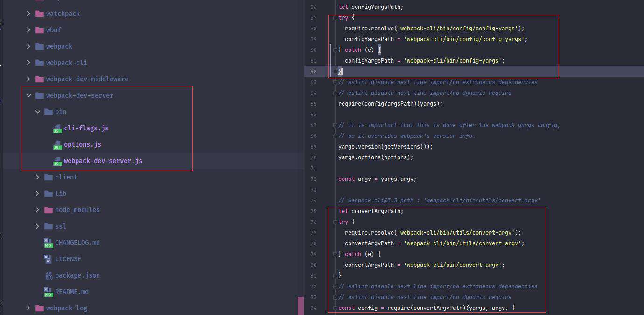Viewport: 644px width, 315px height.
Task: Expand the client folder chevron
Action: (38, 177)
